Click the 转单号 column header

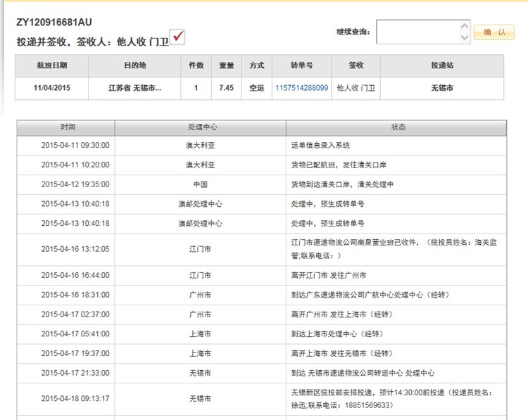301,65
